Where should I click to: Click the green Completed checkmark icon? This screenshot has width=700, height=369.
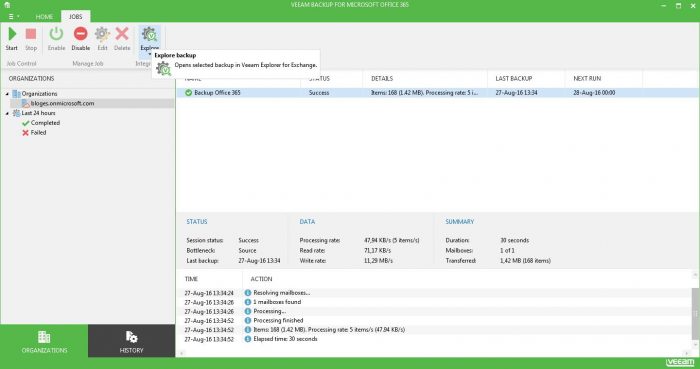click(x=25, y=123)
